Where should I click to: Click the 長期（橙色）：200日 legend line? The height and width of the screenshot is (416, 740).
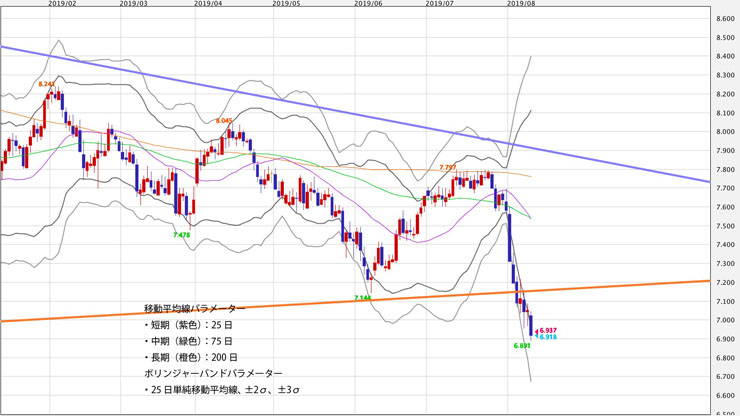191,357
